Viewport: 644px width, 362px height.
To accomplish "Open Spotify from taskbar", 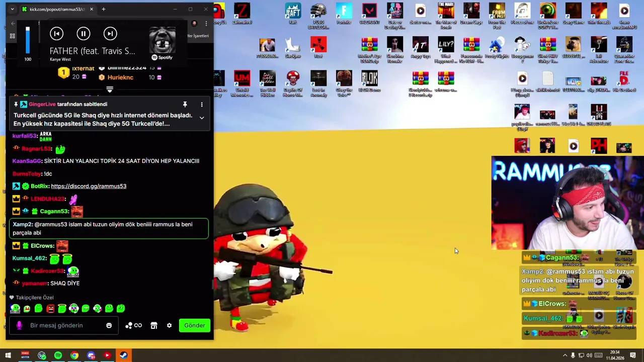I will [58, 355].
